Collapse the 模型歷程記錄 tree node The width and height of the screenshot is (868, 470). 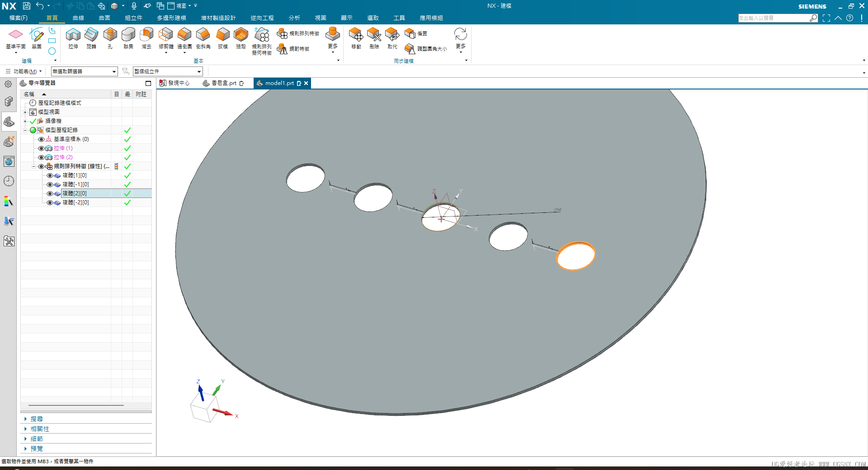tap(25, 130)
